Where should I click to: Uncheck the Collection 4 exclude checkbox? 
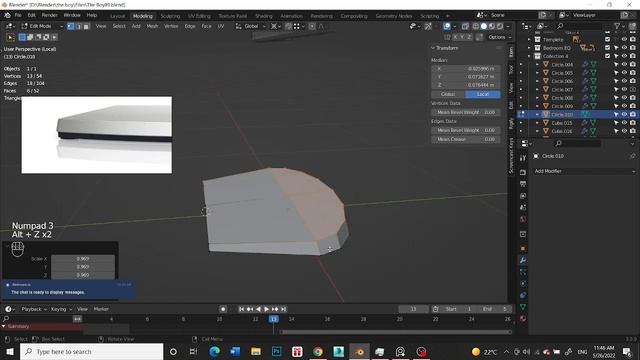pos(607,56)
